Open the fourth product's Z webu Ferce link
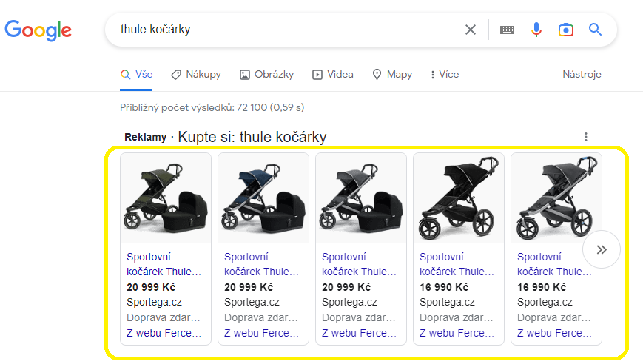The height and width of the screenshot is (364, 643). [x=457, y=333]
